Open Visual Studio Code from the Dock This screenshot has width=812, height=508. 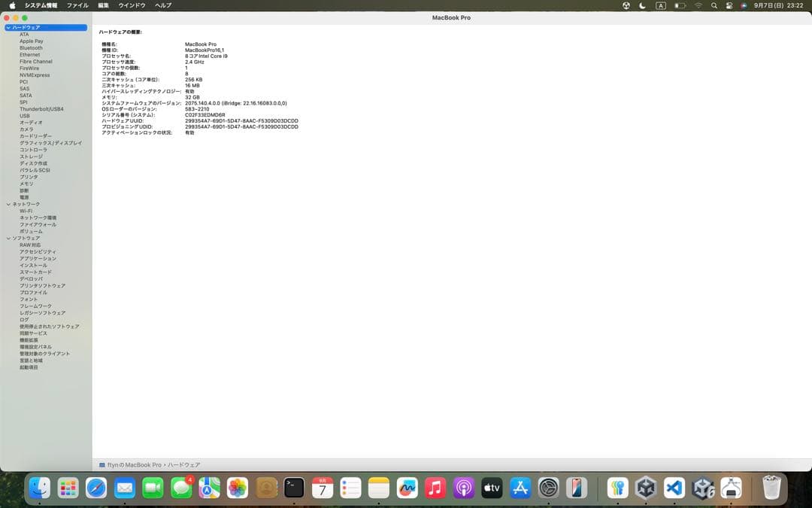click(x=674, y=488)
